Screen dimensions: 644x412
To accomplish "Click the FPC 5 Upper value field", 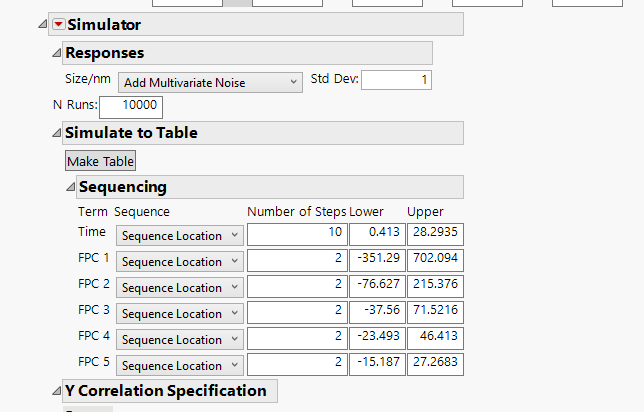I will coord(434,365).
